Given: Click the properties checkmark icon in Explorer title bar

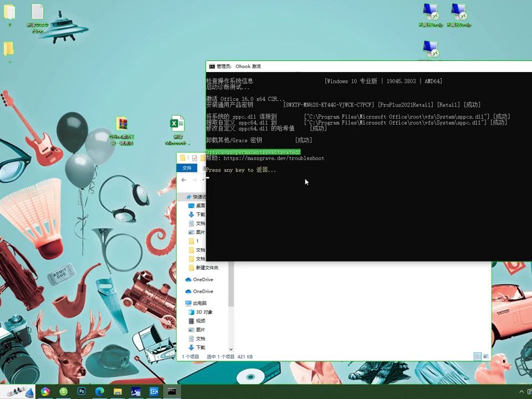Looking at the screenshot, I should 195,158.
